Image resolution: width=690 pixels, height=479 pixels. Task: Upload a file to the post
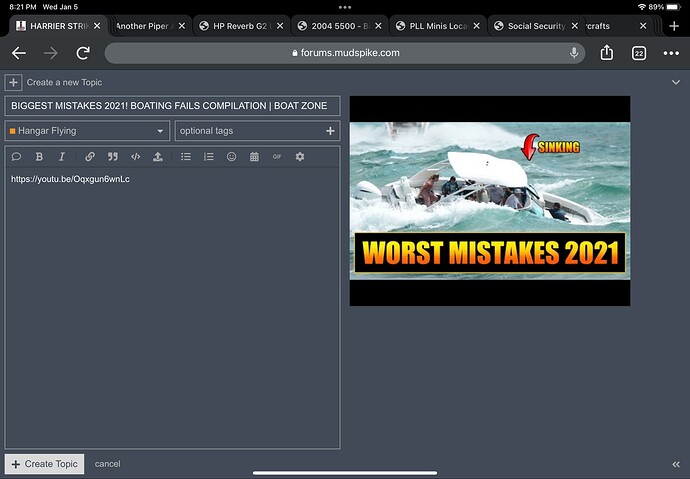(158, 157)
